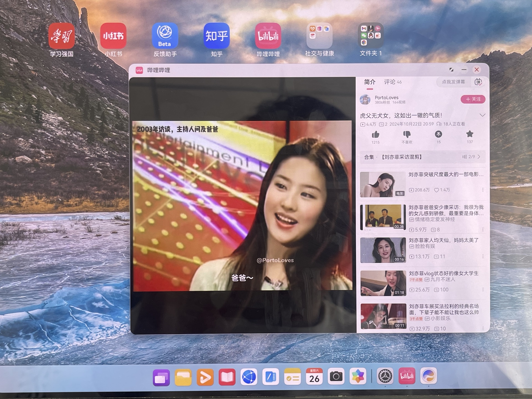The image size is (532, 399).
Task: Open the Camera app in dock
Action: [x=336, y=376]
